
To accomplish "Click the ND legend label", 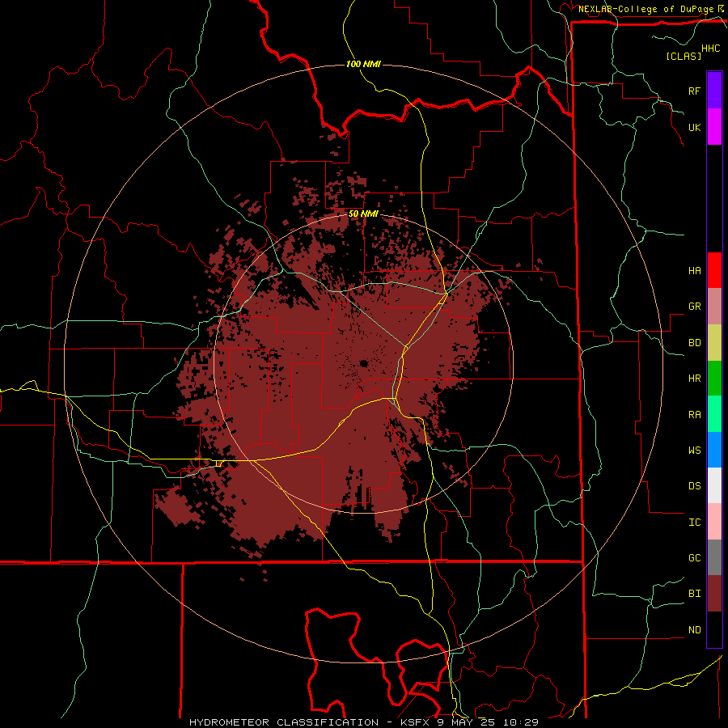I will [694, 629].
